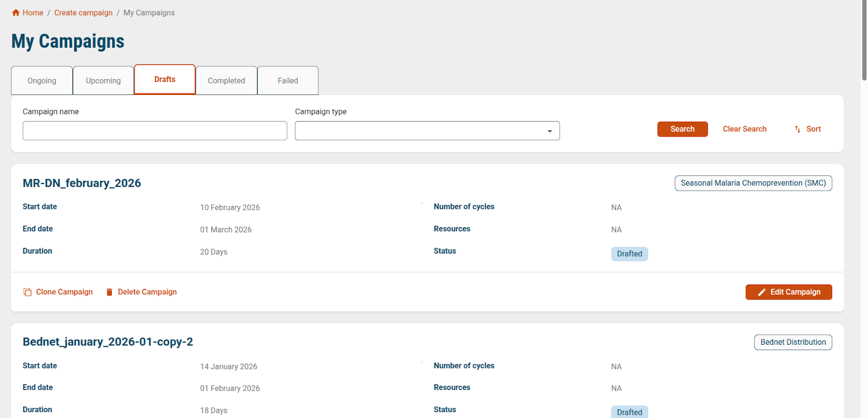
Task: Click the Seasonal Malaria Chemoprevention (SMC) tag
Action: pos(753,183)
